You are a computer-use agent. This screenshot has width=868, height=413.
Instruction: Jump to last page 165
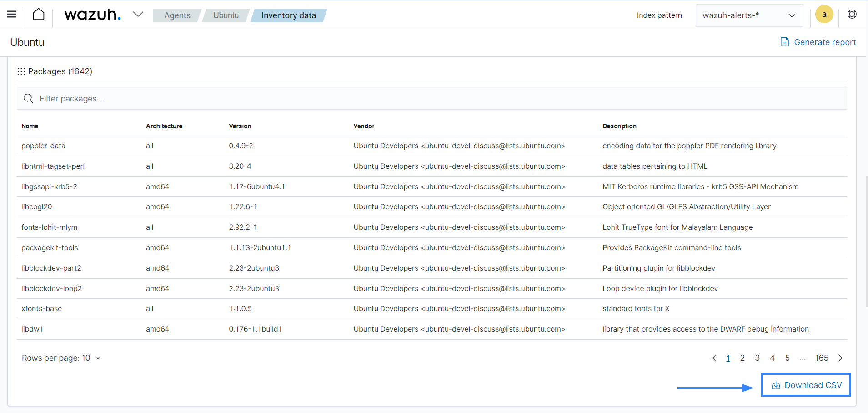pyautogui.click(x=822, y=358)
